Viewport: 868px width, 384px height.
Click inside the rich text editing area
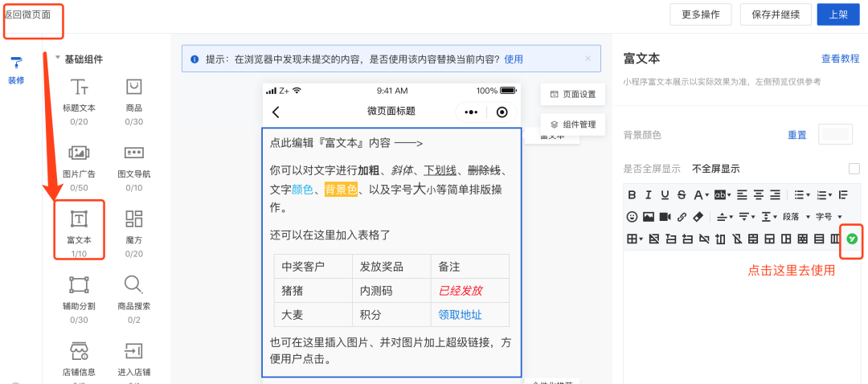[742, 317]
